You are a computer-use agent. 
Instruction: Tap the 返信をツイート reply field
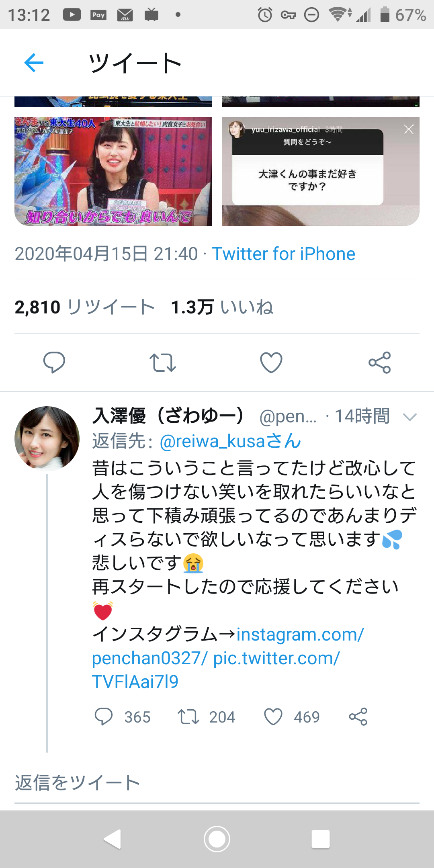click(x=217, y=783)
